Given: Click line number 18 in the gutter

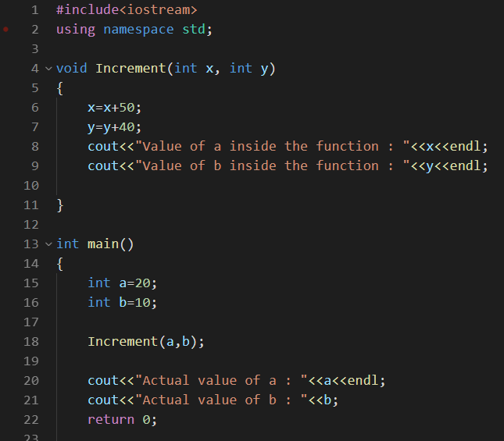Looking at the screenshot, I should (31, 342).
